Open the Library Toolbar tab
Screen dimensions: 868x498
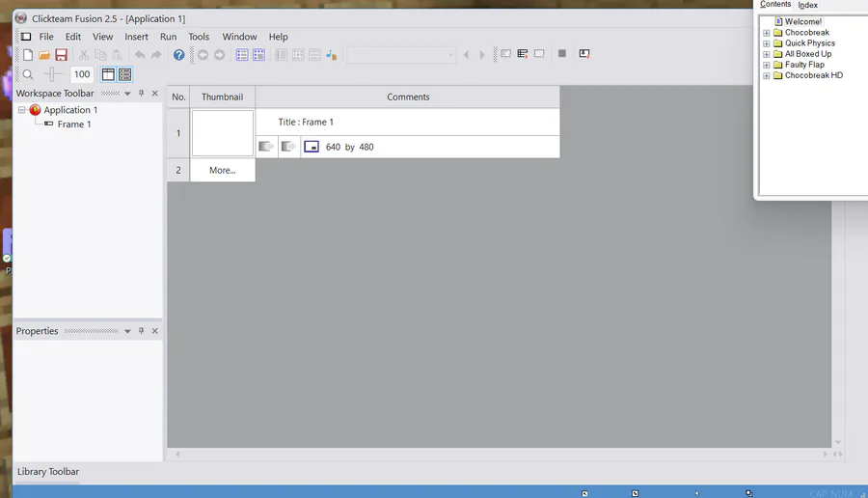(48, 471)
